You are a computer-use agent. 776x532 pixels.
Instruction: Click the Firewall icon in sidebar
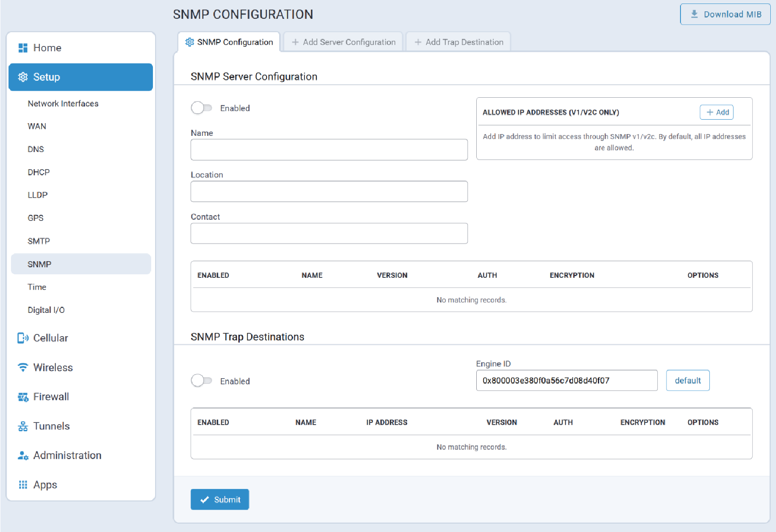pos(23,397)
